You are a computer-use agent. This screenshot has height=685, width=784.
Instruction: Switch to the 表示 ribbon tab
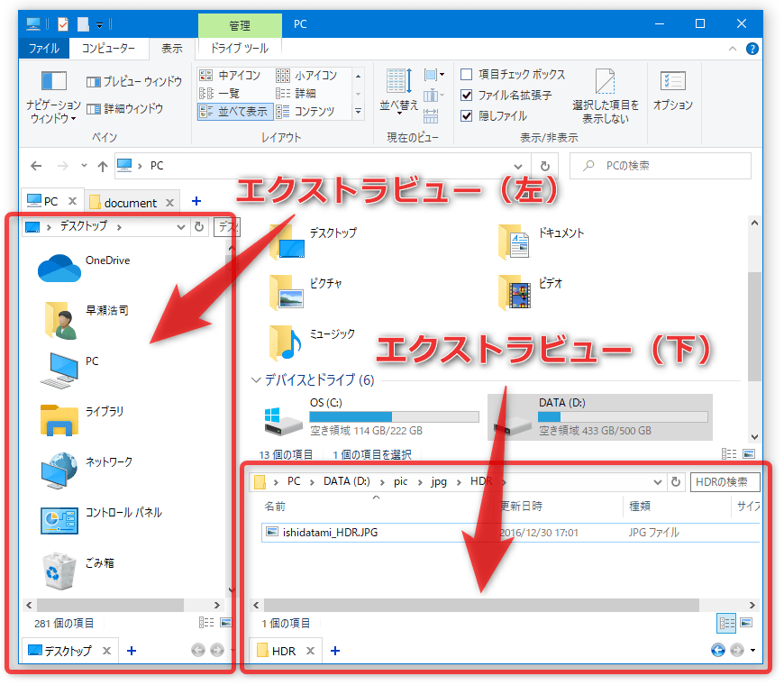point(171,49)
